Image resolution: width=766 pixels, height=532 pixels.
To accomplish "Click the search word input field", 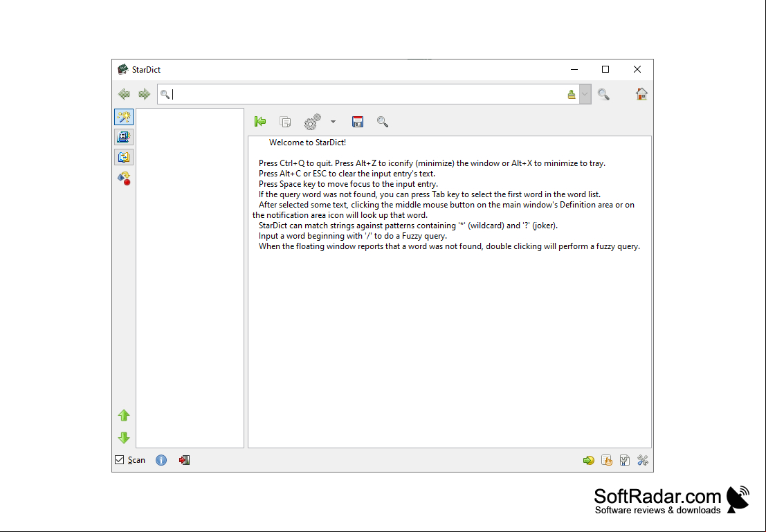I will tap(368, 94).
